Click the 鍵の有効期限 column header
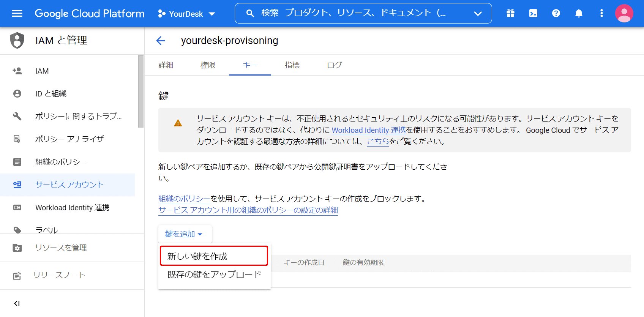 (363, 263)
